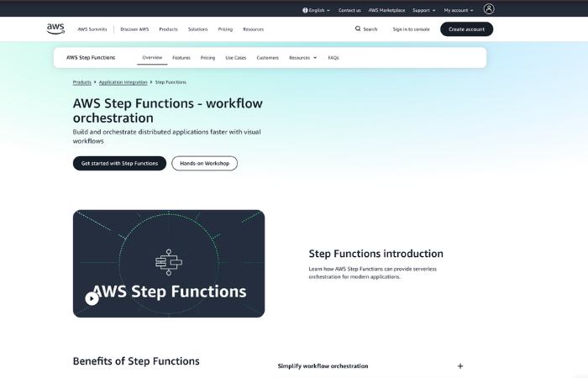The width and height of the screenshot is (588, 378).
Task: Click the Step Functions introduction heading
Action: pos(375,254)
